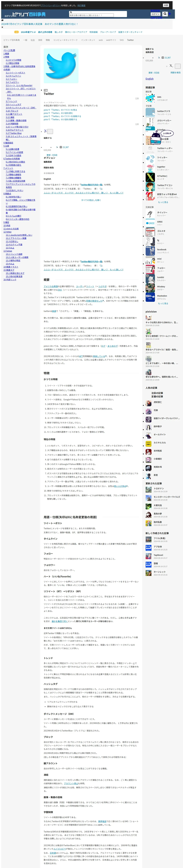Jump to 3.17 Twitter Blue in contents

(x=13, y=133)
